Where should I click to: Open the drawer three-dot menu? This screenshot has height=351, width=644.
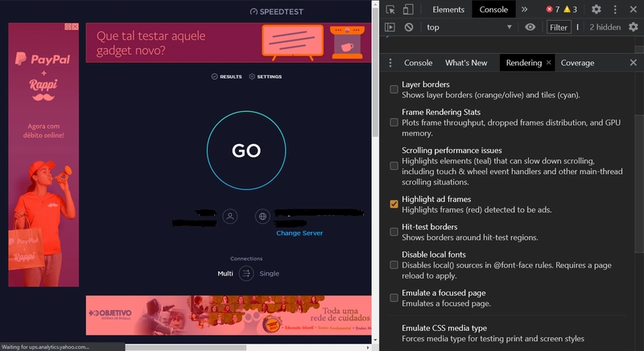(x=390, y=63)
